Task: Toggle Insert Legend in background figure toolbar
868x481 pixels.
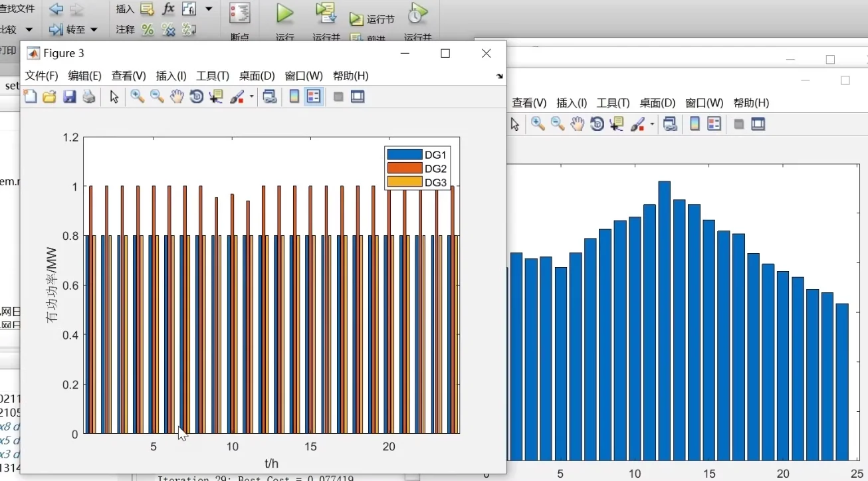Action: 714,124
